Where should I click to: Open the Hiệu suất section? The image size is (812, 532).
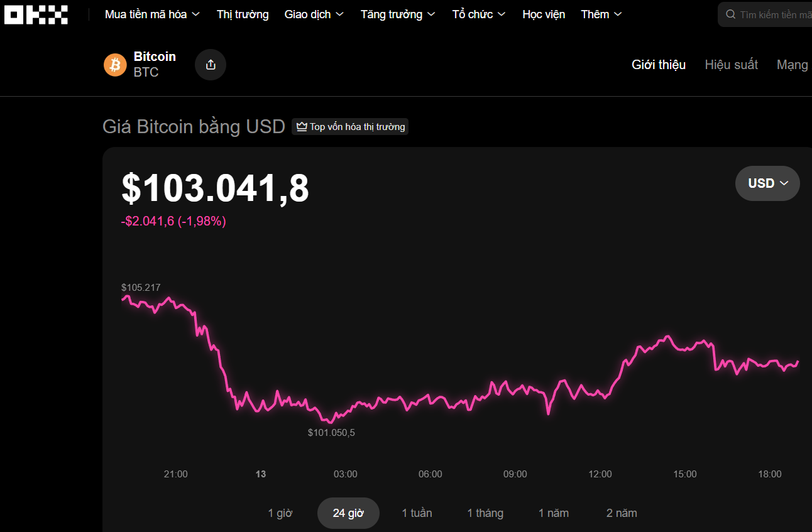coord(731,64)
